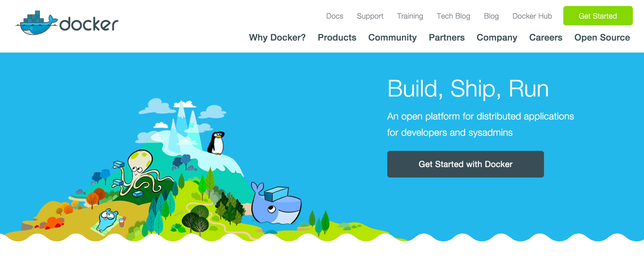
Task: Go to Open Source section
Action: (x=602, y=37)
